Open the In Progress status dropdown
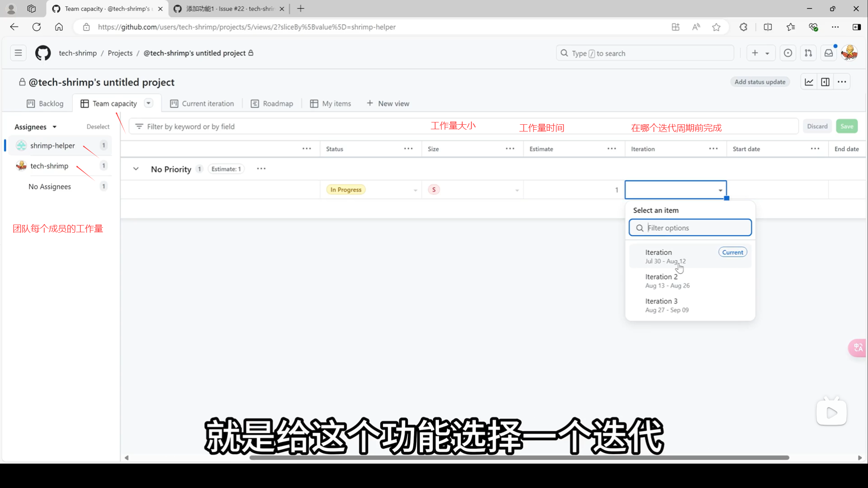Viewport: 868px width, 488px height. coord(415,190)
